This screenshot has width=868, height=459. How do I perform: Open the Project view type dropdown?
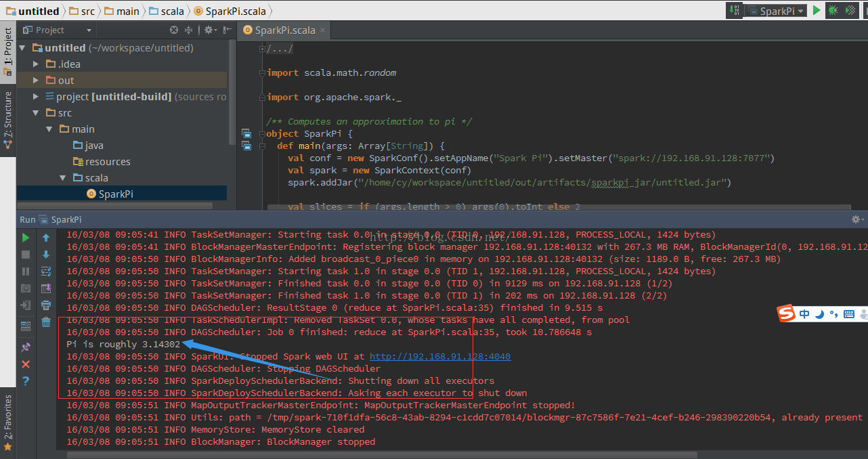pos(58,30)
